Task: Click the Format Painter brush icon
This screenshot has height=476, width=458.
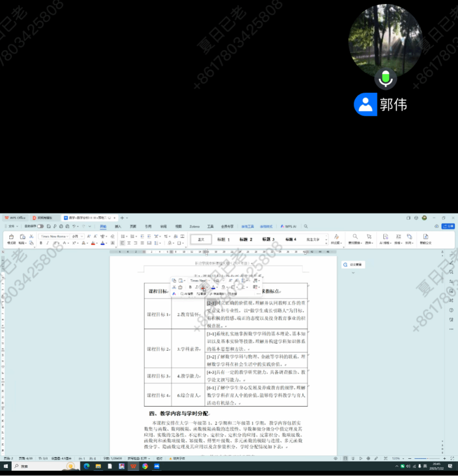Action: tap(11, 237)
